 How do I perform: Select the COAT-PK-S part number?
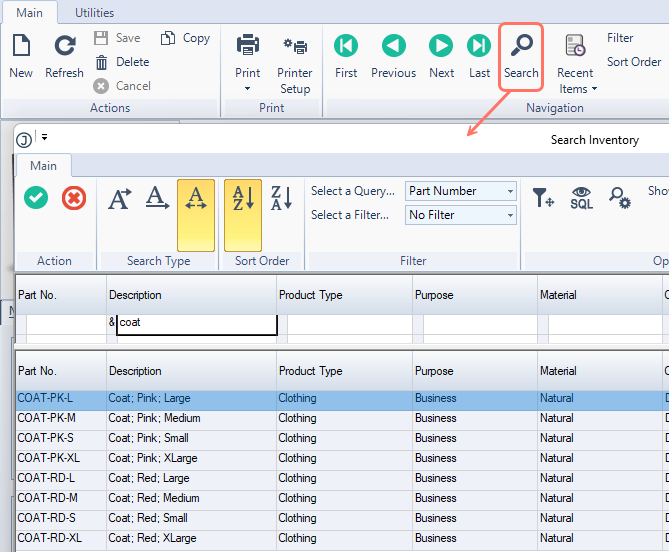point(45,438)
